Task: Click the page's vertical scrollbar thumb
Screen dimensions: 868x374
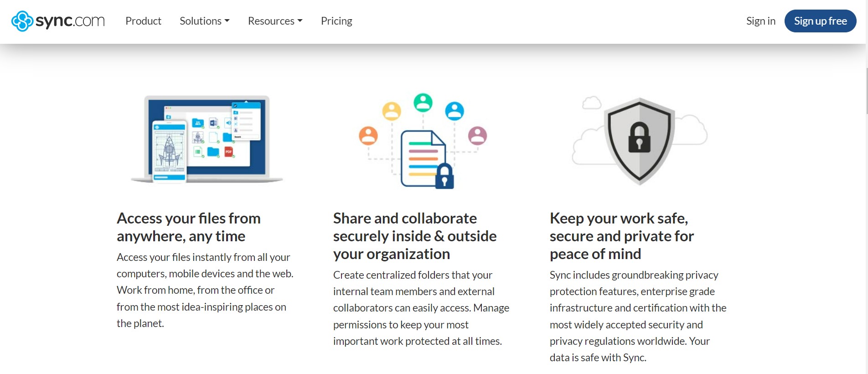Action: click(867, 91)
